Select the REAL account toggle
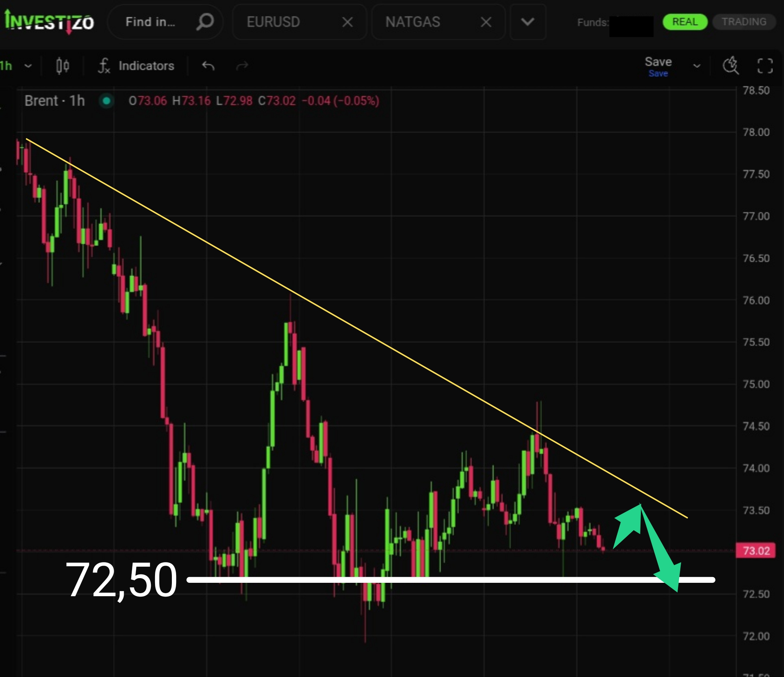Viewport: 784px width, 677px height. pyautogui.click(x=685, y=22)
